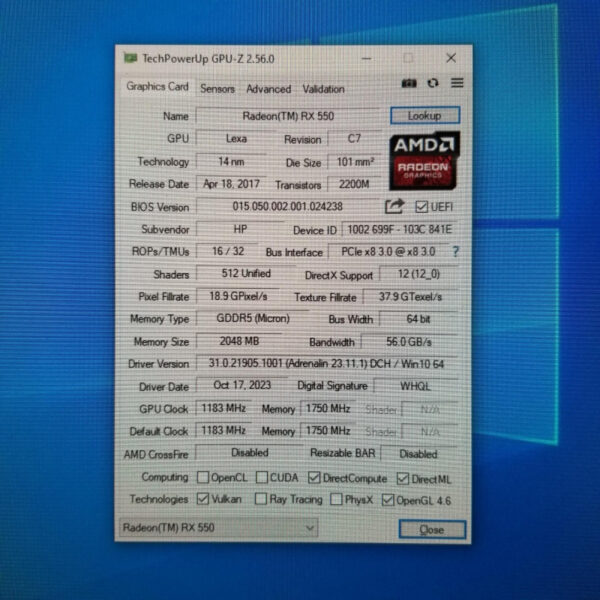Toggle the DirectCompute checkbox

[314, 478]
